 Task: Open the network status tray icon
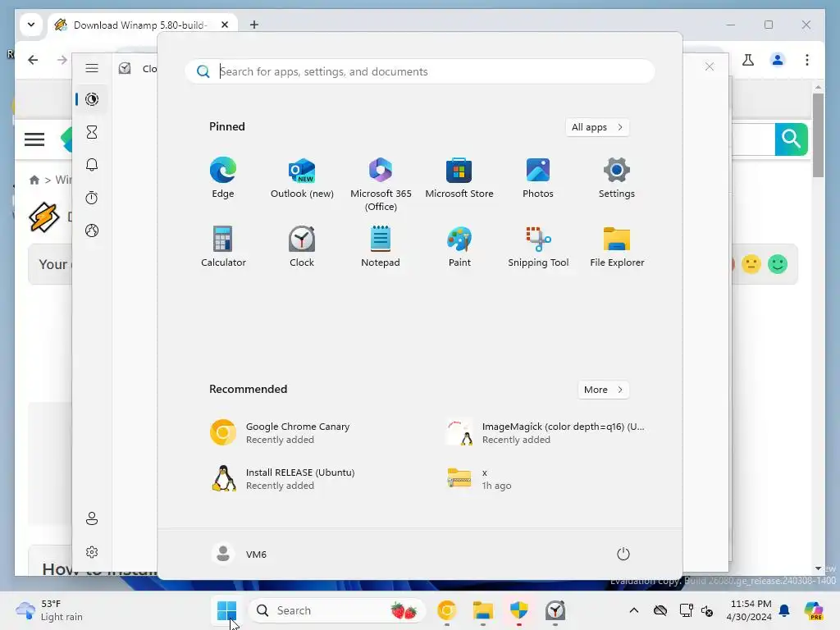[x=687, y=610]
